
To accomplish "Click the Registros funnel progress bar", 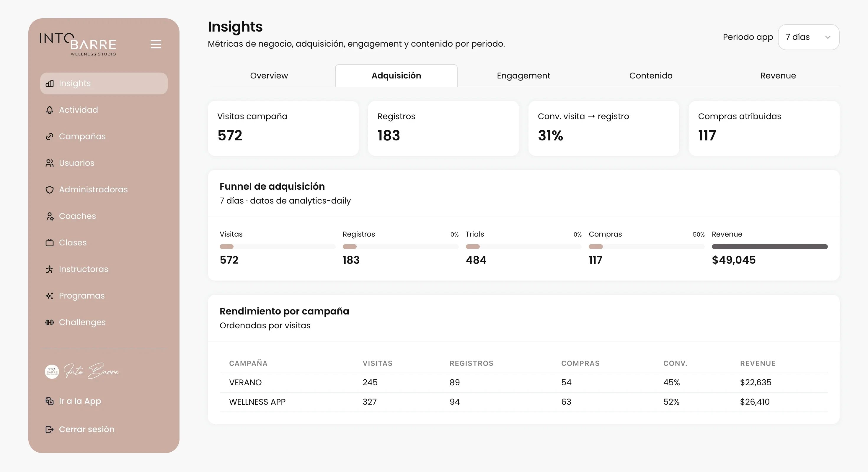I will [400, 247].
